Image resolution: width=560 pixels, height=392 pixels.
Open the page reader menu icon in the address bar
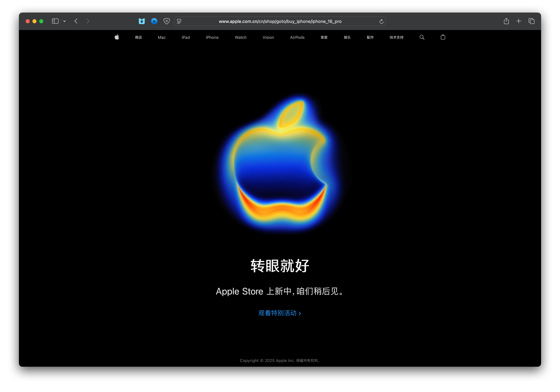pyautogui.click(x=179, y=21)
